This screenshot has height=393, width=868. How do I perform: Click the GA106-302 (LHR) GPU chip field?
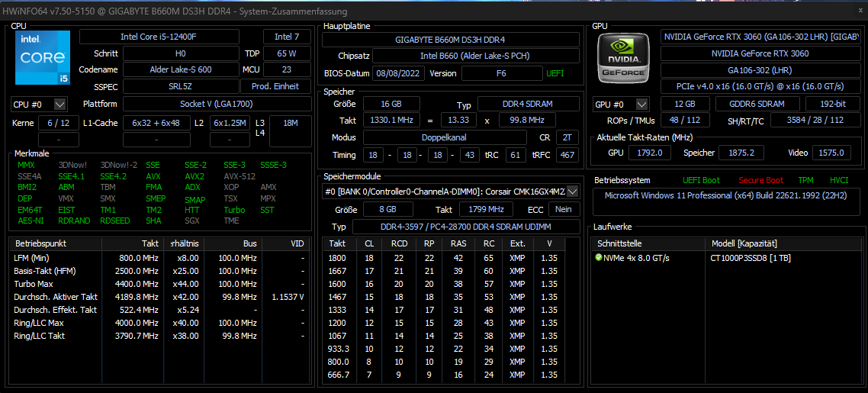click(760, 70)
